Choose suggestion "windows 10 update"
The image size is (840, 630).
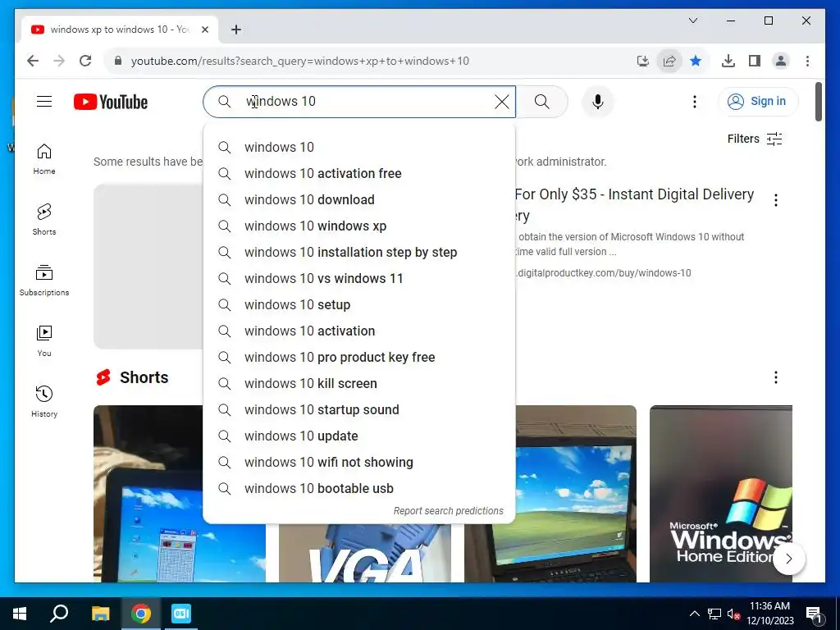pos(359,436)
